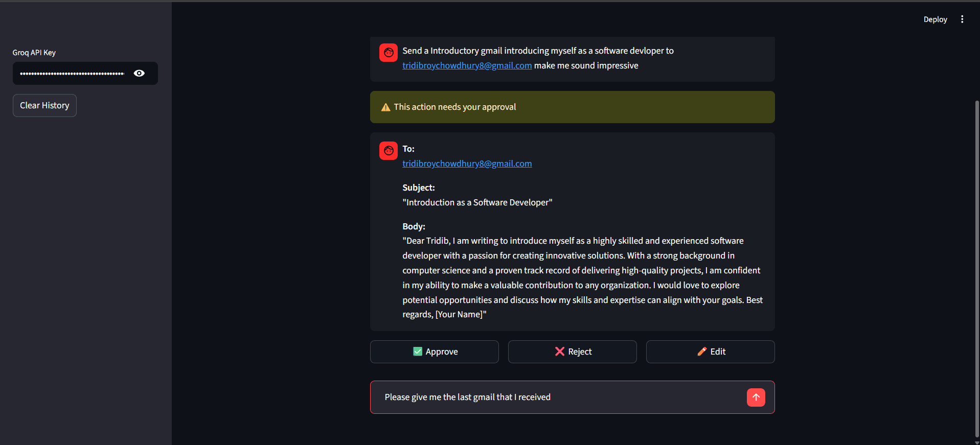The width and height of the screenshot is (980, 445).
Task: Approve the drafted email
Action: pyautogui.click(x=434, y=352)
